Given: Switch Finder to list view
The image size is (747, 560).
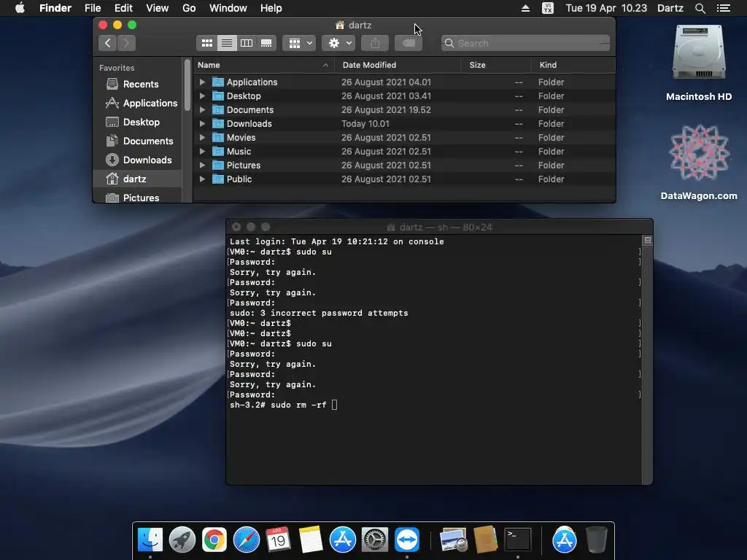Looking at the screenshot, I should 227,43.
